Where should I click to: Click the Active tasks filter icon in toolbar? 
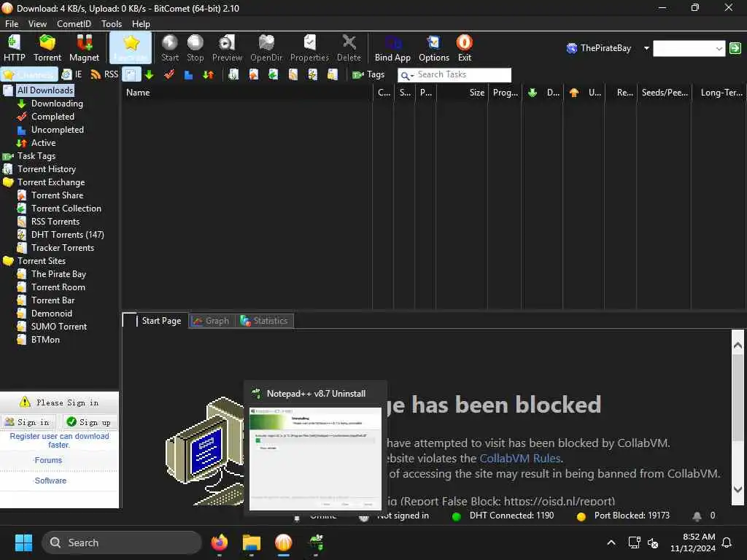(208, 74)
